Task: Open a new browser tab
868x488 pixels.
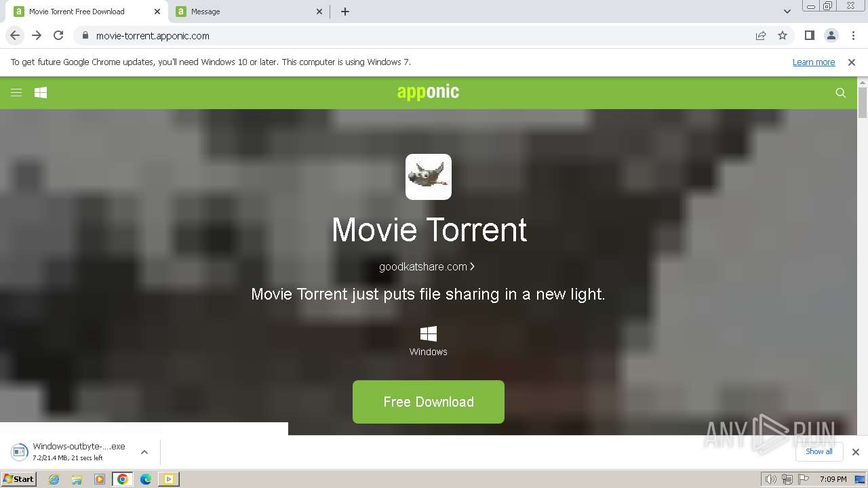Action: (345, 12)
